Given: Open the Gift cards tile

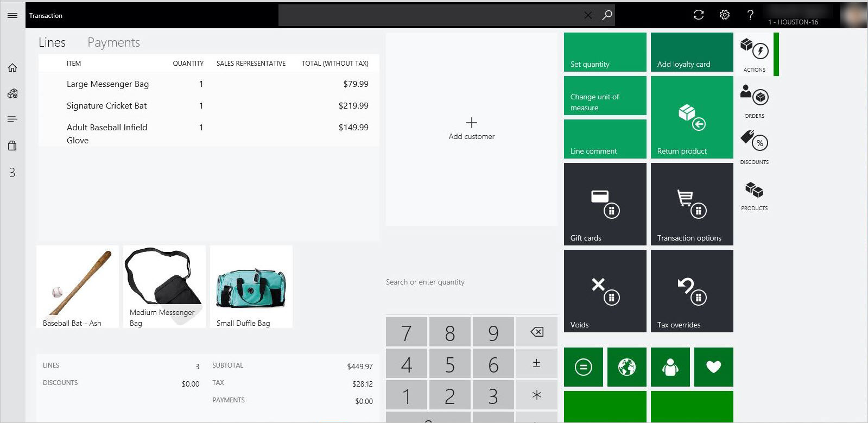Looking at the screenshot, I should tap(605, 204).
